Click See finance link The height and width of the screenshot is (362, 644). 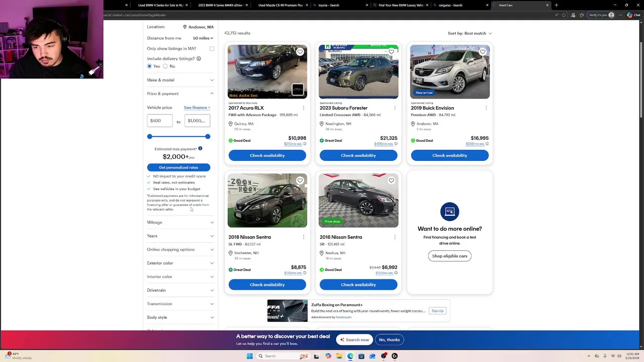click(x=197, y=108)
